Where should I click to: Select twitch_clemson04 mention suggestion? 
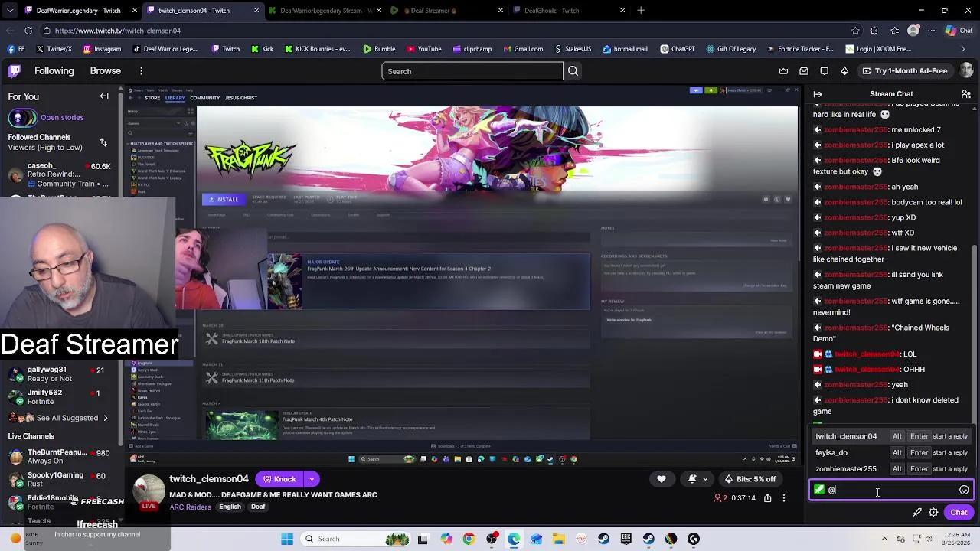pyautogui.click(x=891, y=436)
